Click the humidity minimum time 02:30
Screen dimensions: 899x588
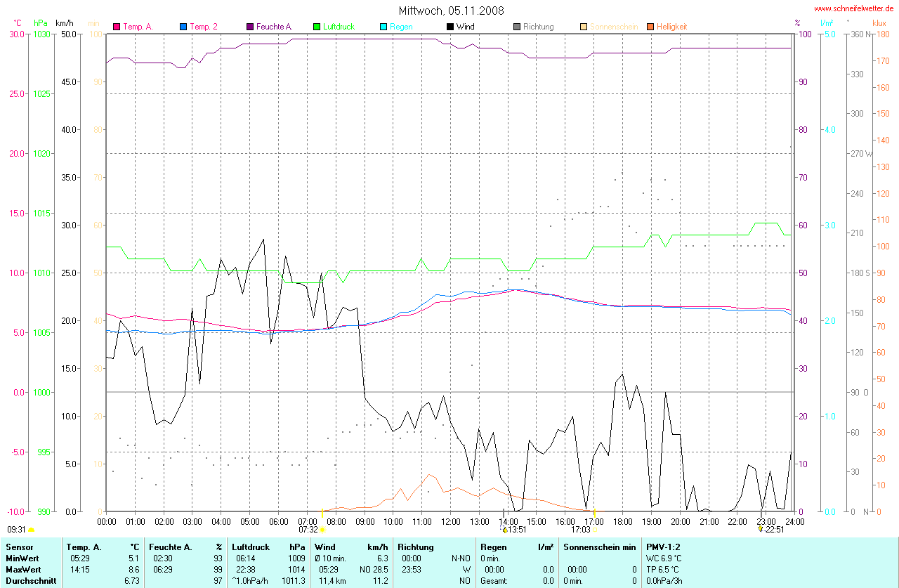(162, 558)
